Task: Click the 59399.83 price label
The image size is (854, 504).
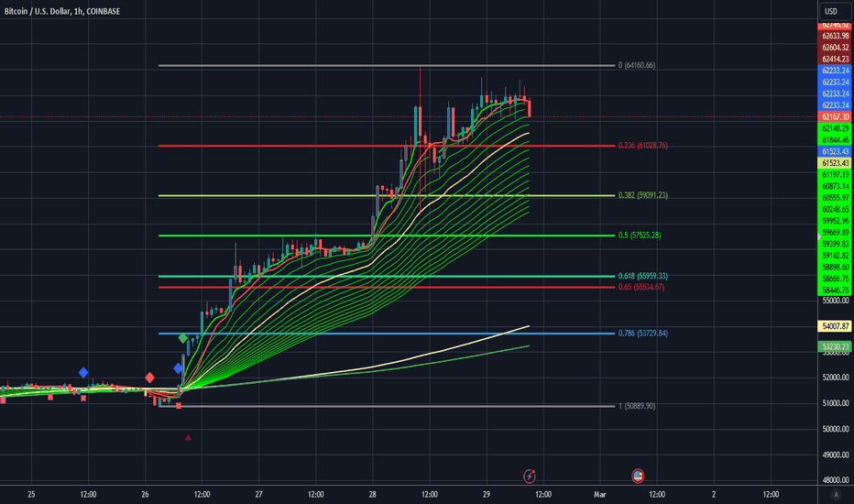Action: pos(836,244)
